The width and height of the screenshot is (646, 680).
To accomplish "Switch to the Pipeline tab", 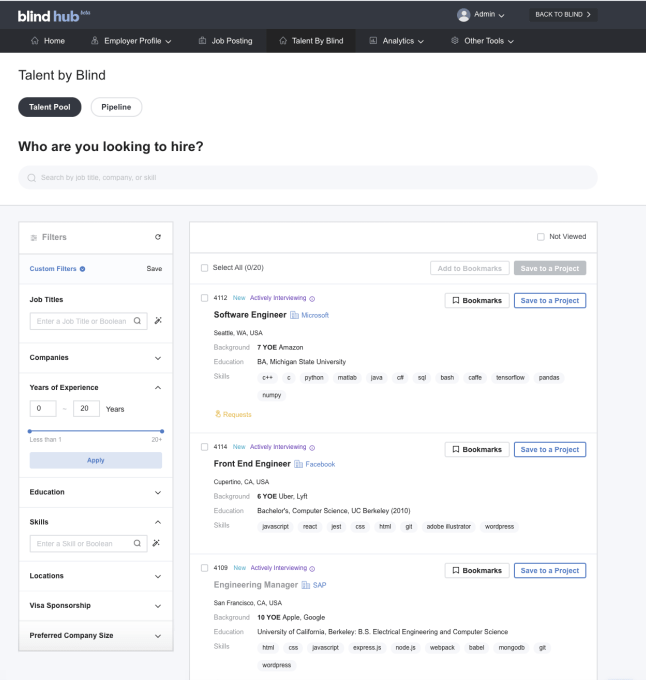I will pyautogui.click(x=116, y=107).
